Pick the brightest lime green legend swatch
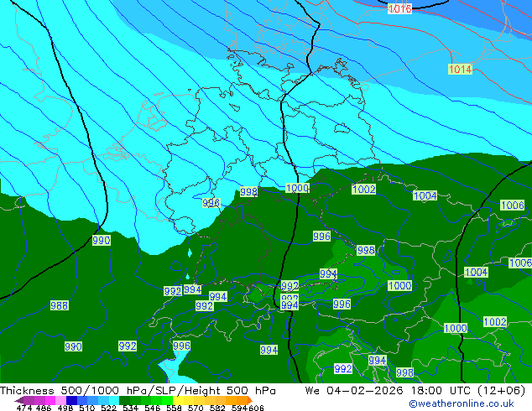The image size is (532, 411). tap(167, 400)
